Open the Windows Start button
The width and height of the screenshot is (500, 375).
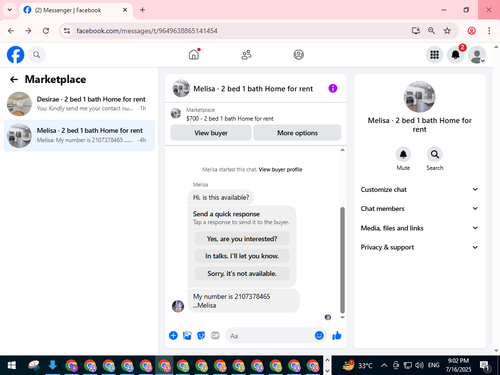pyautogui.click(x=12, y=365)
